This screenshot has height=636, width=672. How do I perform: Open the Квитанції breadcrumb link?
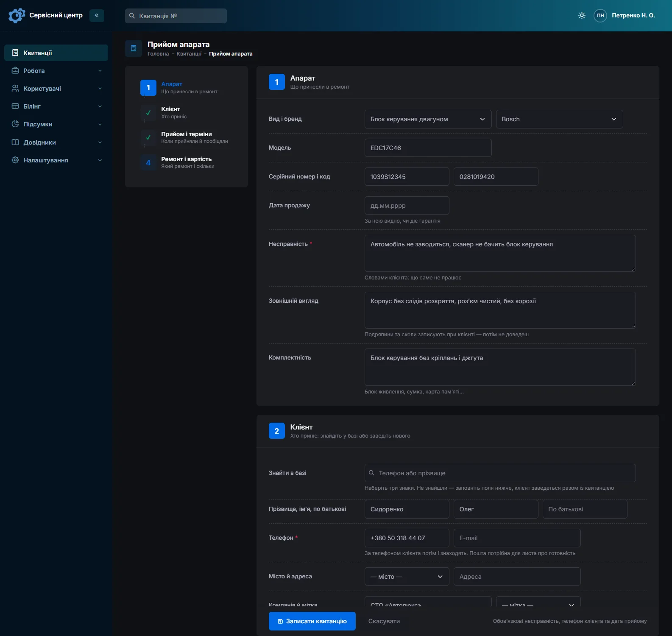pyautogui.click(x=189, y=54)
